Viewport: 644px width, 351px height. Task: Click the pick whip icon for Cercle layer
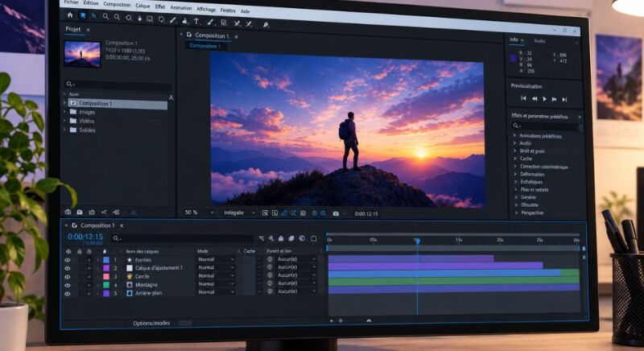[270, 275]
